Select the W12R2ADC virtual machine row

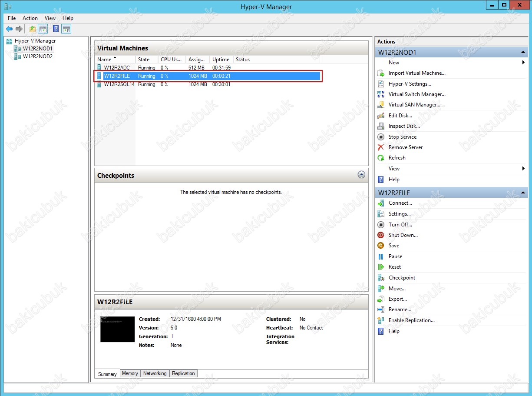(x=208, y=68)
